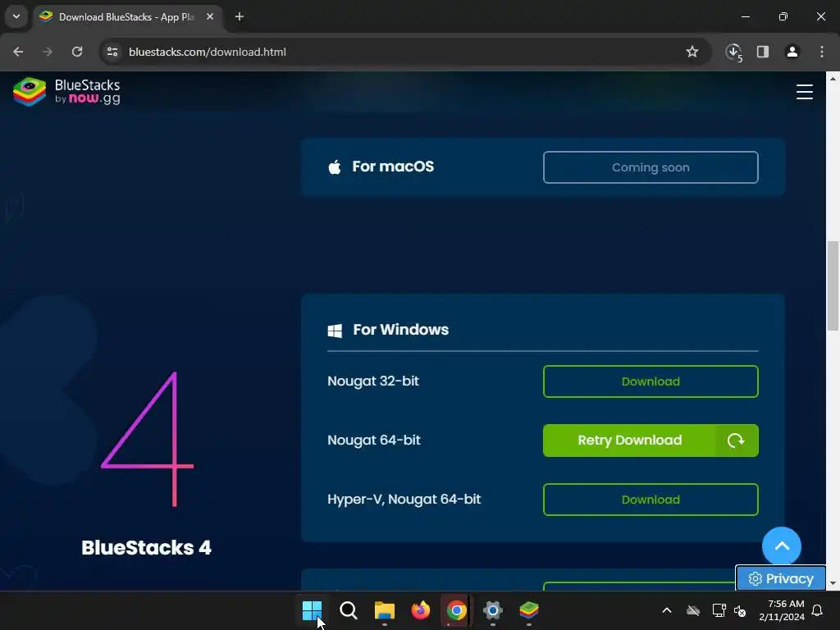Click the macOS Coming soon button
Viewport: 840px width, 630px height.
click(651, 167)
